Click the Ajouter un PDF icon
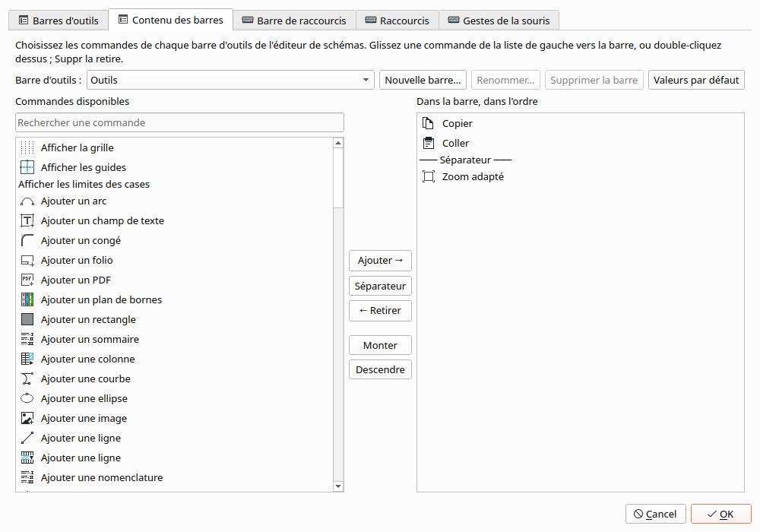Viewport: 760px width, 532px height. (27, 280)
